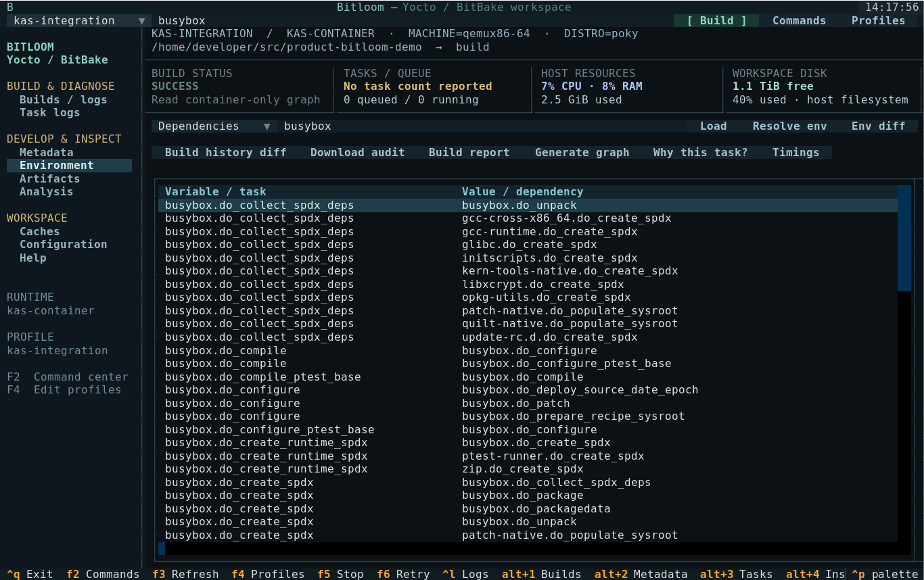Viewport: 924px width, 580px height.
Task: Click the Load button
Action: pos(713,126)
